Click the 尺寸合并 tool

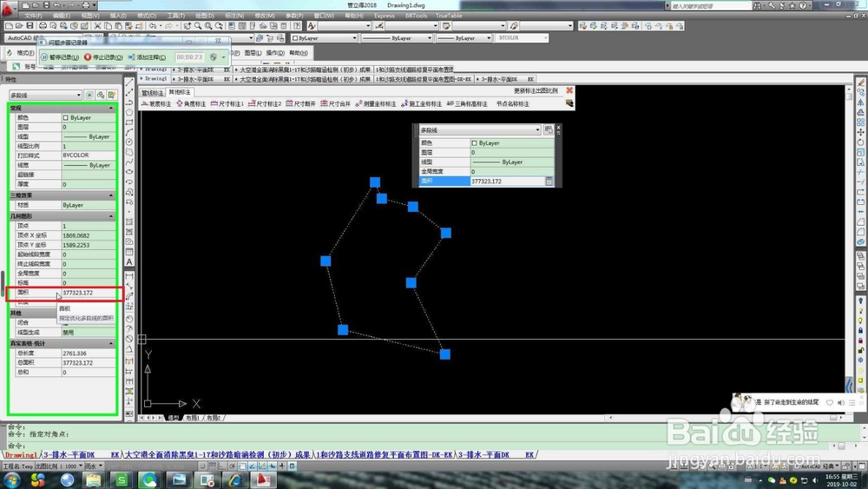[335, 103]
